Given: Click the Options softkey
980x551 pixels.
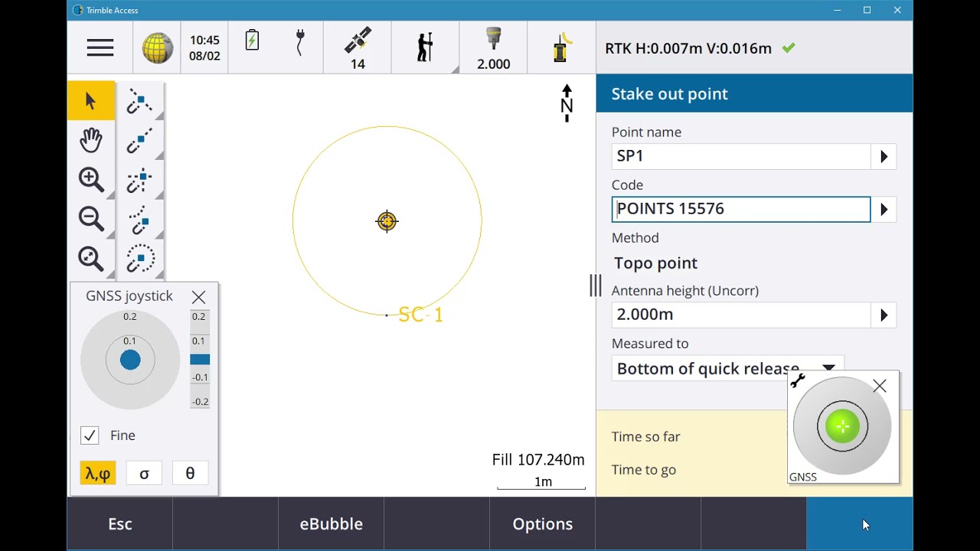Looking at the screenshot, I should 543,523.
